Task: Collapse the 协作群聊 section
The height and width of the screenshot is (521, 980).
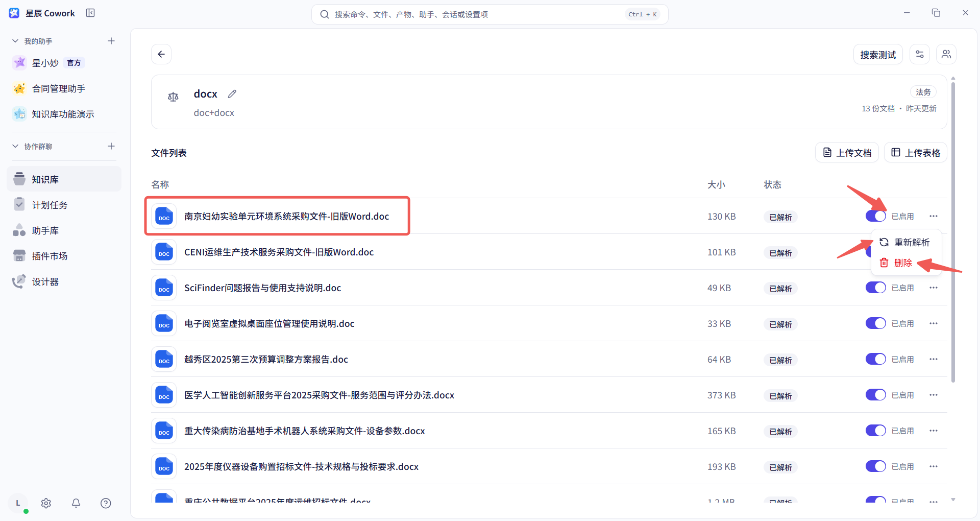Action: coord(15,146)
